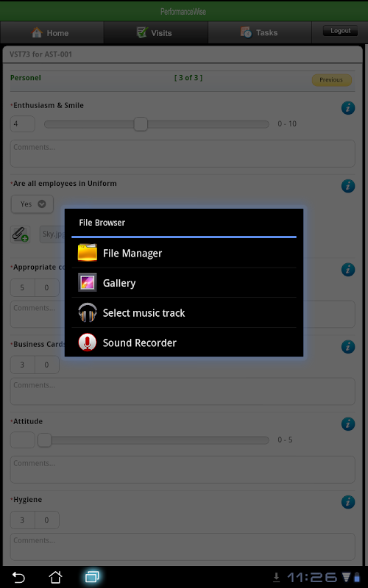Go to the Android home screen icon
The width and height of the screenshot is (368, 588).
point(56,577)
